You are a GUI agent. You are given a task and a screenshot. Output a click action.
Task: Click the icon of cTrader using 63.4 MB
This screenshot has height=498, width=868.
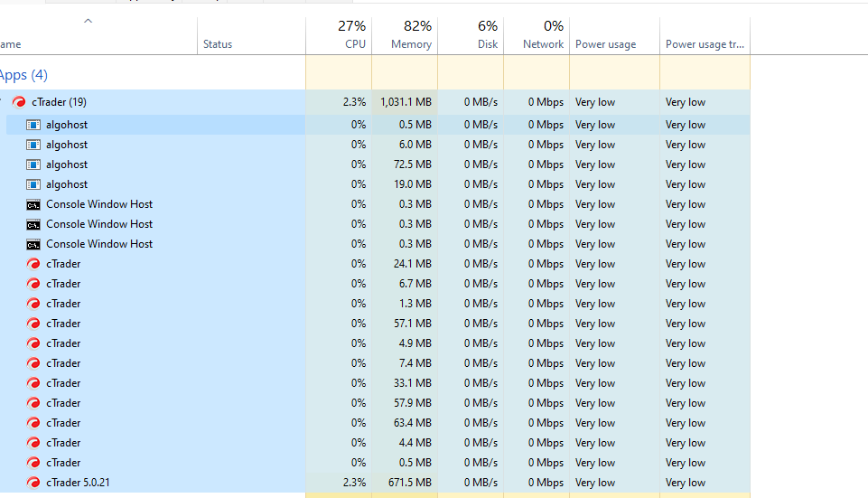tap(33, 424)
